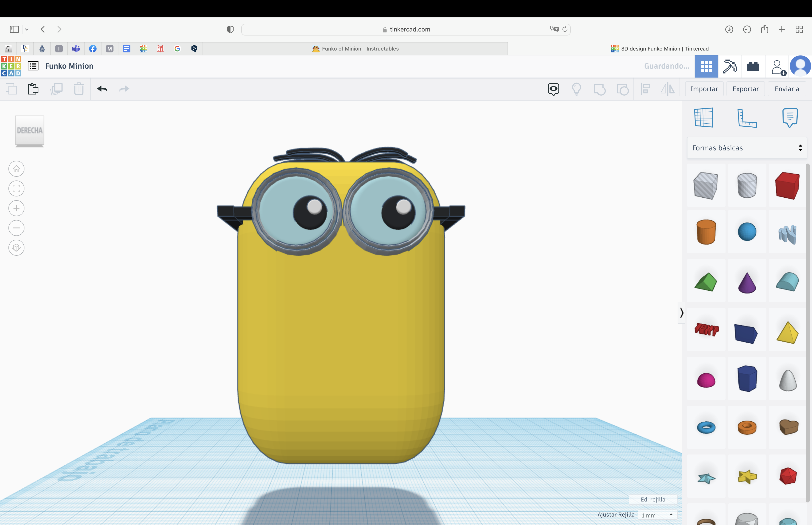This screenshot has width=812, height=525.
Task: Click the tinkercad.com address bar
Action: point(406,29)
